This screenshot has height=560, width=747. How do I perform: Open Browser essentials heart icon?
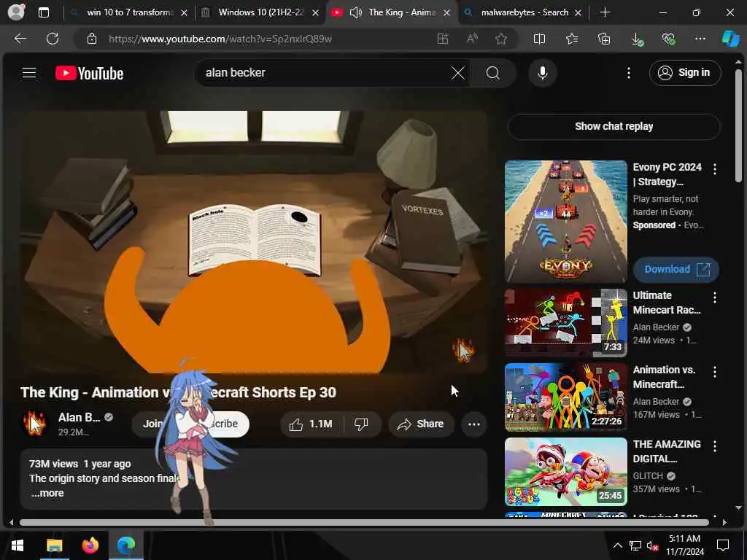[x=668, y=39]
